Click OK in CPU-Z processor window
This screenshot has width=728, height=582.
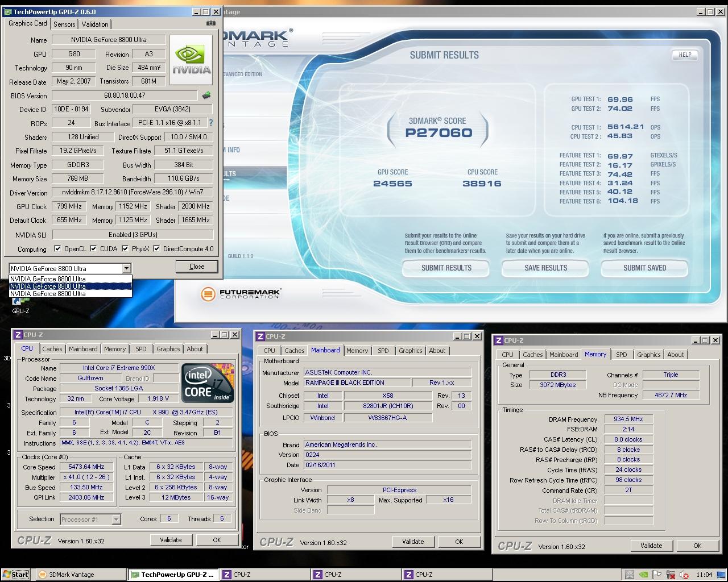pyautogui.click(x=217, y=540)
